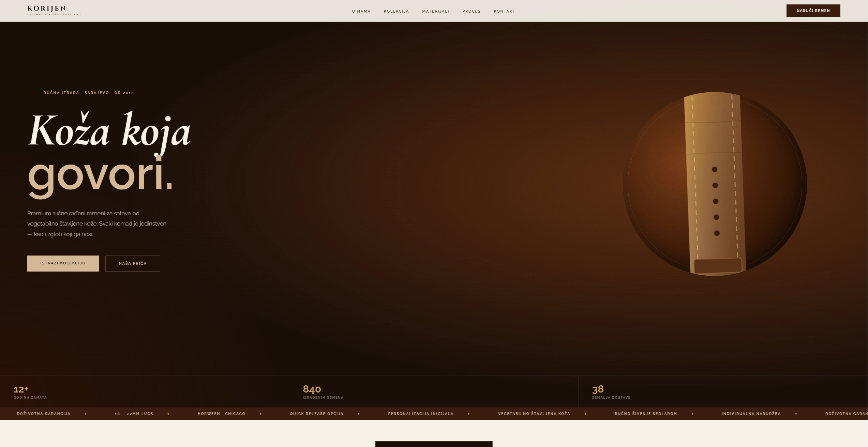Click the NARUČI REMEN button
The height and width of the screenshot is (447, 868).
coord(813,11)
